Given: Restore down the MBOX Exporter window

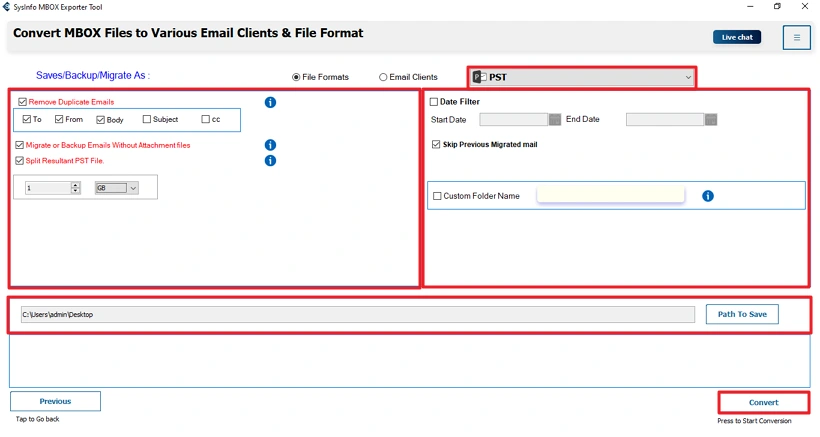Looking at the screenshot, I should point(777,6).
